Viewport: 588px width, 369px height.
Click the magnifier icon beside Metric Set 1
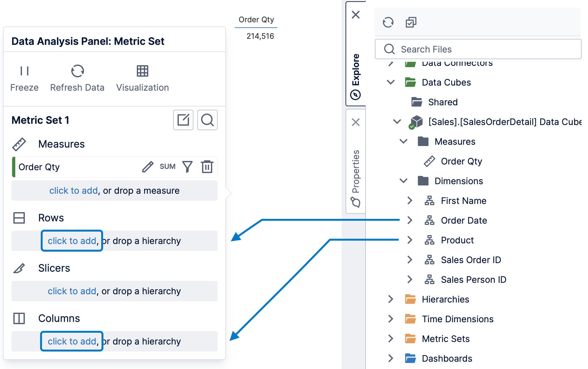[207, 120]
